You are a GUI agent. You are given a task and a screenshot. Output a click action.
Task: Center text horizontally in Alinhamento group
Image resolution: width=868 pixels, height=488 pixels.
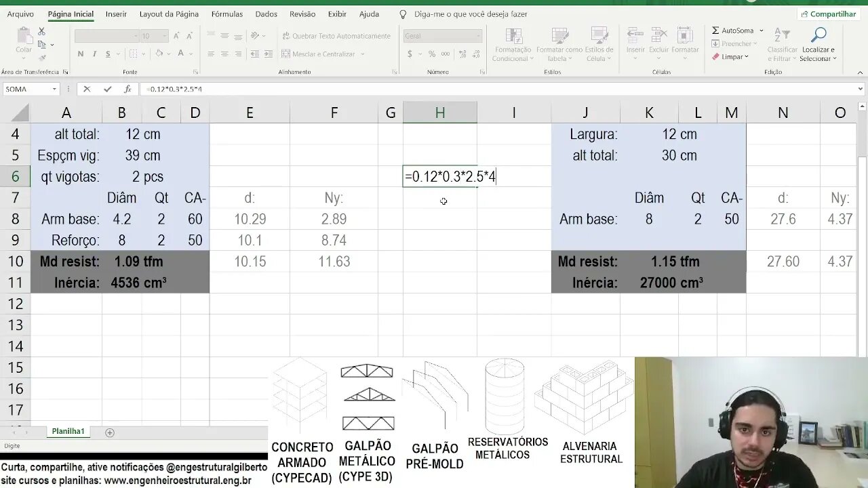[224, 54]
